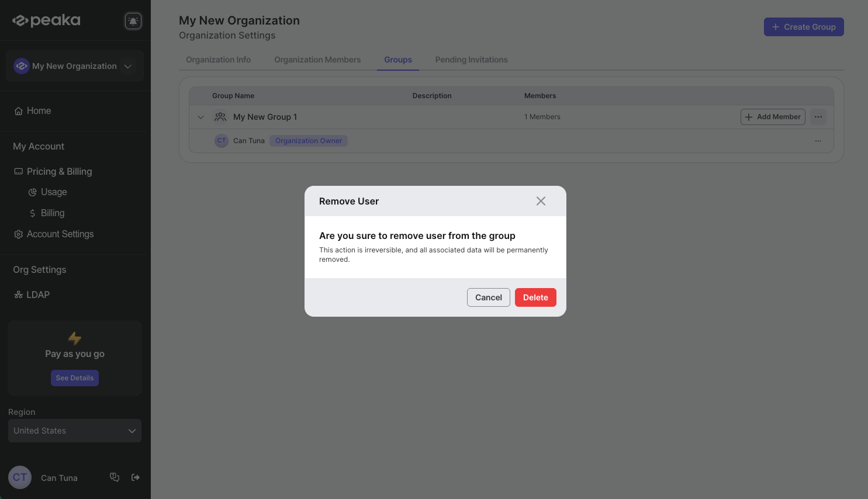Click the lightning icon above Pay as you go
Image resolution: width=868 pixels, height=499 pixels.
[75, 338]
